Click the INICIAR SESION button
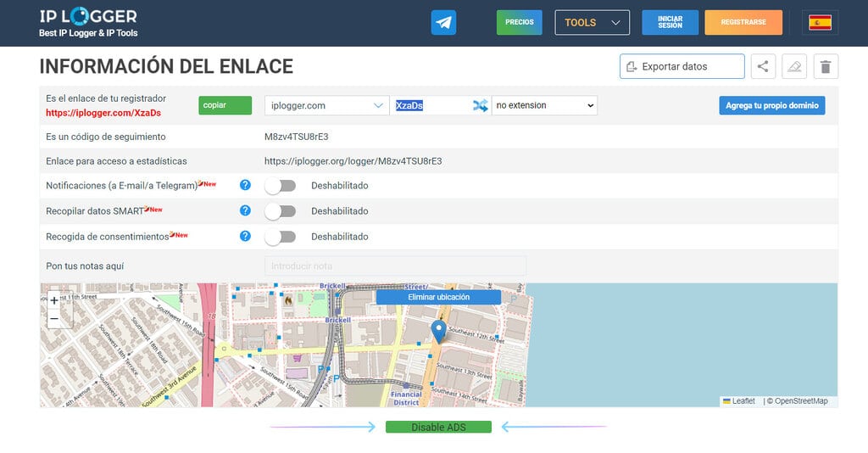Image resolution: width=868 pixels, height=453 pixels. click(670, 23)
